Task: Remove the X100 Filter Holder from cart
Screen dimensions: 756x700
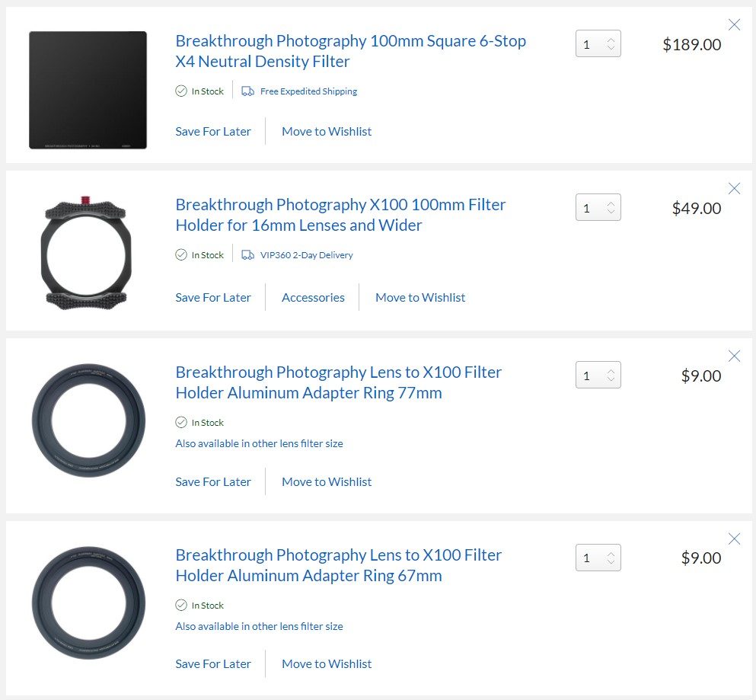Action: [734, 188]
